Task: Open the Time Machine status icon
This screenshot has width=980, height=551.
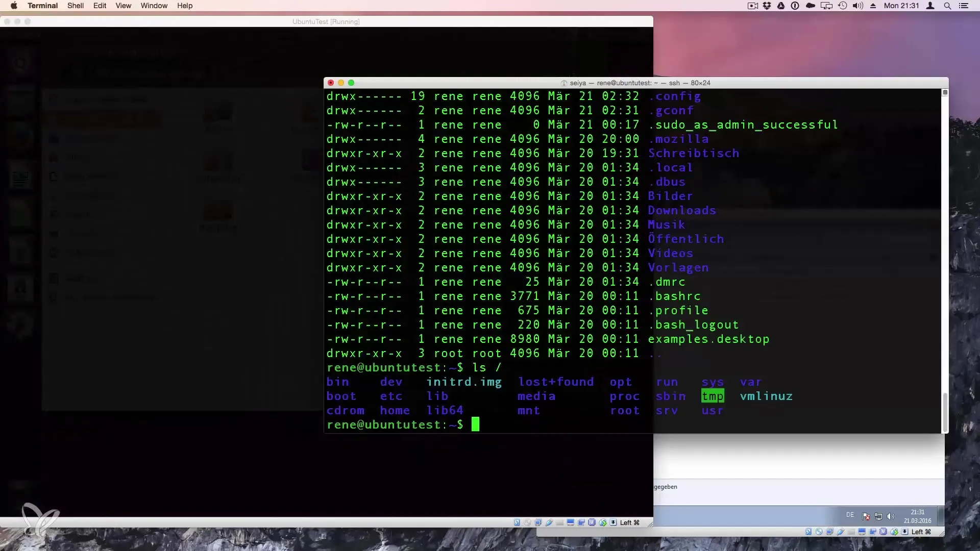Action: click(842, 6)
